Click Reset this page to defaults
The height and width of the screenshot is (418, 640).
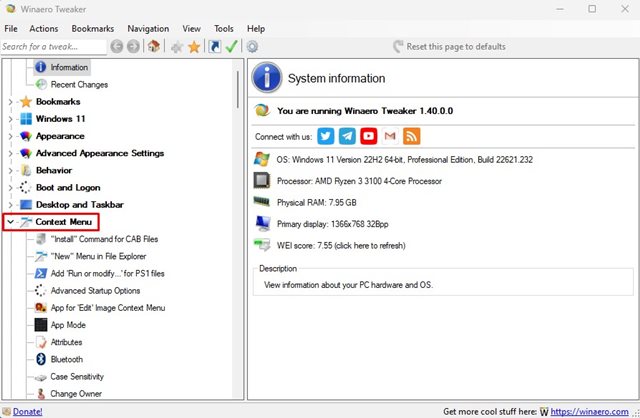449,47
